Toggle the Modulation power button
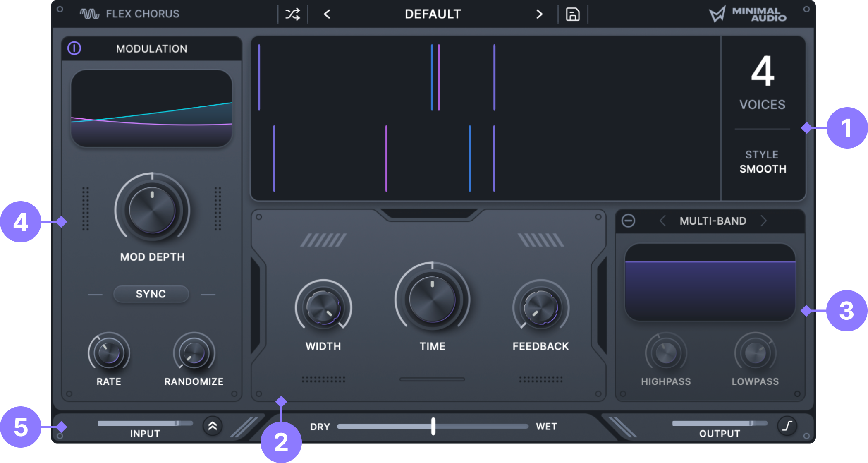Screen dimensions: 868x463 pos(74,48)
